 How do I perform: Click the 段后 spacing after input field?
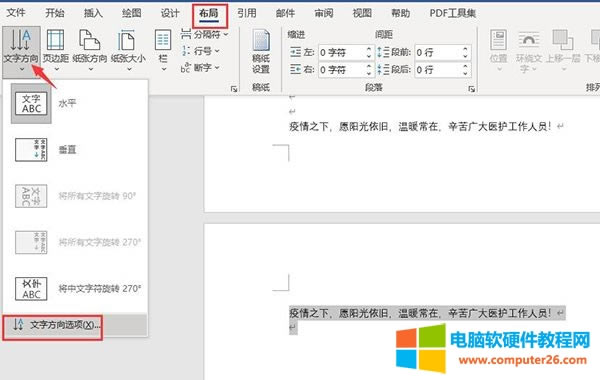click(x=438, y=70)
